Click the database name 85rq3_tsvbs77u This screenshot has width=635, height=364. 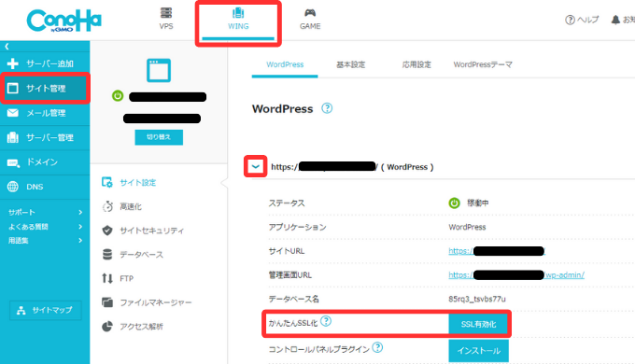click(477, 300)
